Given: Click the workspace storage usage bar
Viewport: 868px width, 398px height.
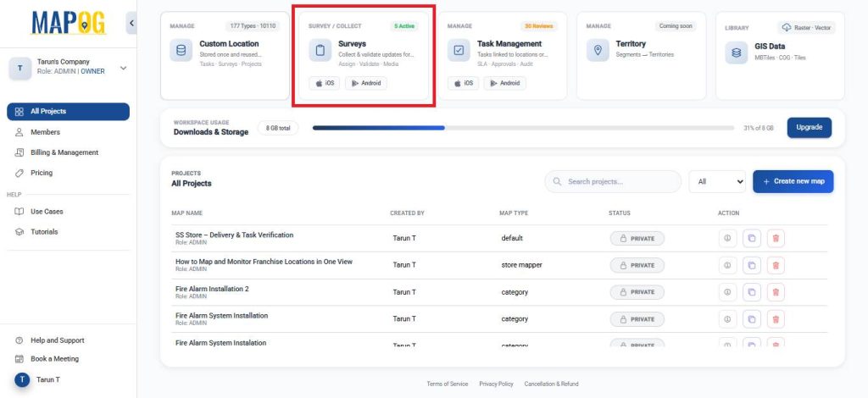Looking at the screenshot, I should click(x=523, y=128).
